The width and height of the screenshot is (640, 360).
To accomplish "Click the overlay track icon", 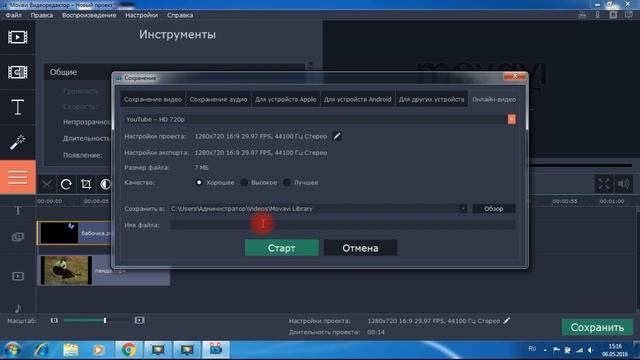I will (18, 237).
